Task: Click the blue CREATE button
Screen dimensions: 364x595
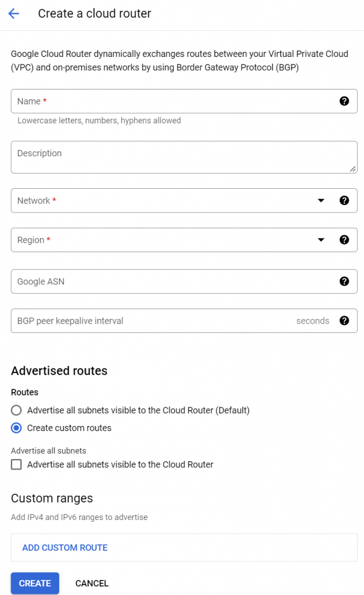Action: pyautogui.click(x=35, y=583)
